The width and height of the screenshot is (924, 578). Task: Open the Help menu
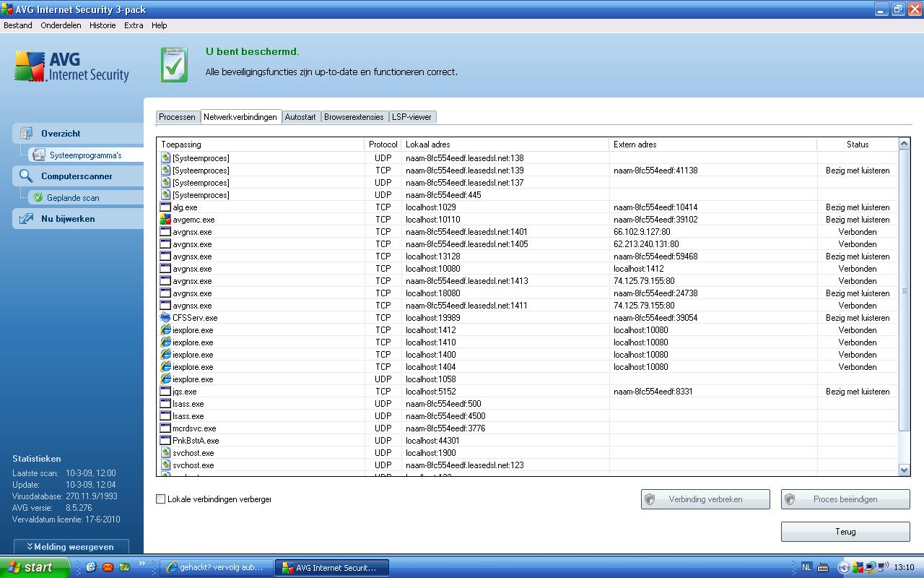160,25
